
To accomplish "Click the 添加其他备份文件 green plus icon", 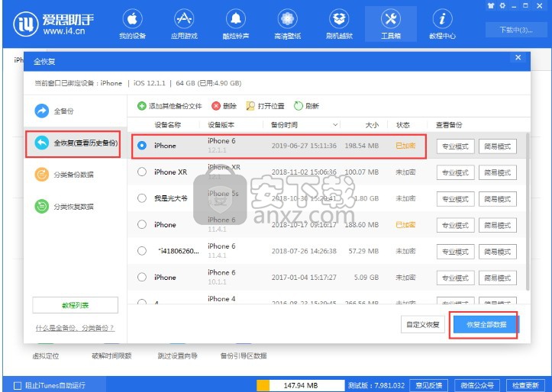I will tap(141, 106).
